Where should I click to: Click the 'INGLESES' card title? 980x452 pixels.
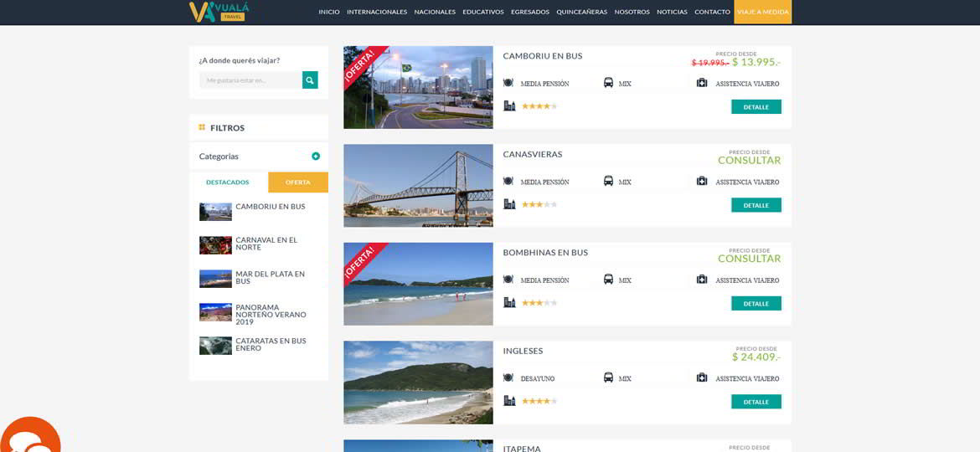[524, 351]
